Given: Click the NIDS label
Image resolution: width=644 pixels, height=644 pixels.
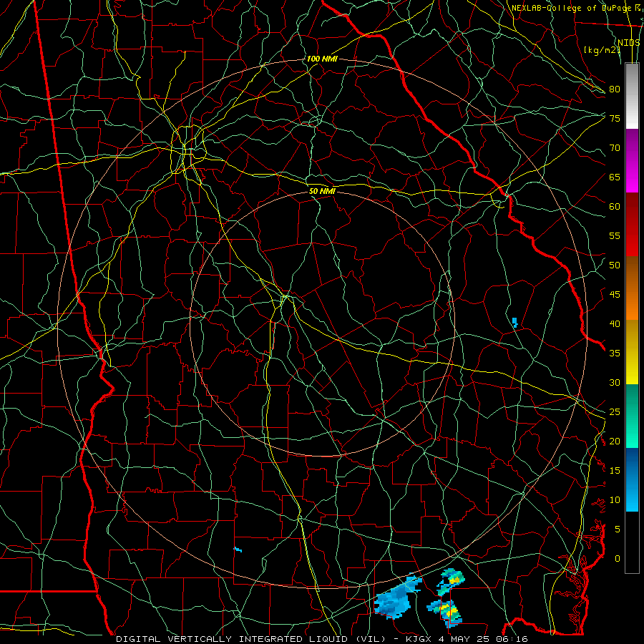Looking at the screenshot, I should pos(629,43).
